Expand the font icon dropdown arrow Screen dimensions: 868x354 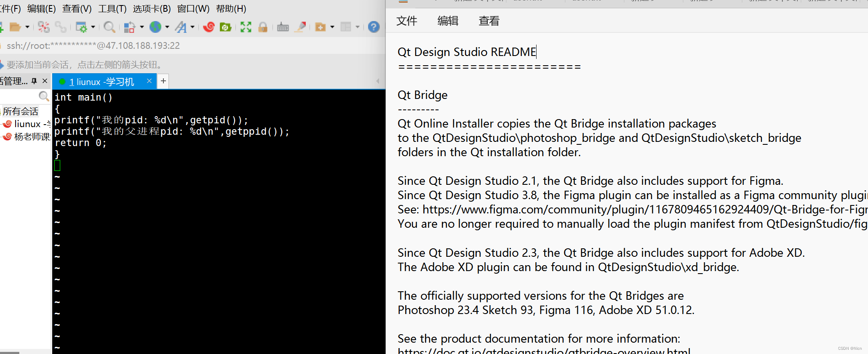[x=193, y=27]
